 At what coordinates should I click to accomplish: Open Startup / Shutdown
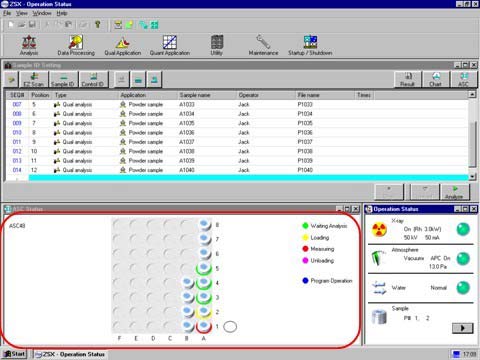(x=310, y=45)
